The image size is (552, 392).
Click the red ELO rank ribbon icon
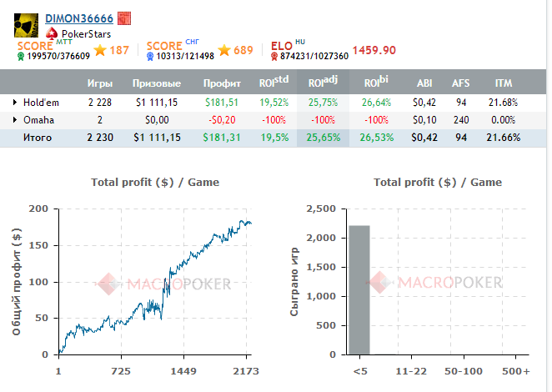pos(275,56)
